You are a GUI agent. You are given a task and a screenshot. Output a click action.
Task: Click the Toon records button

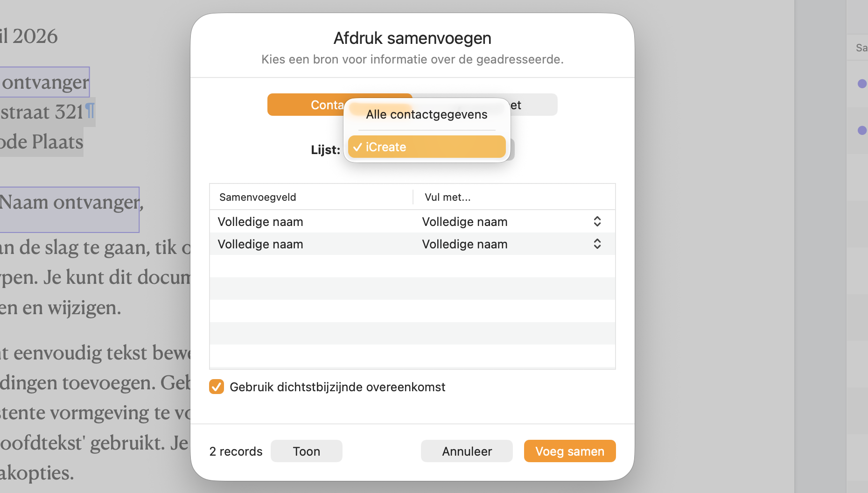click(x=306, y=451)
